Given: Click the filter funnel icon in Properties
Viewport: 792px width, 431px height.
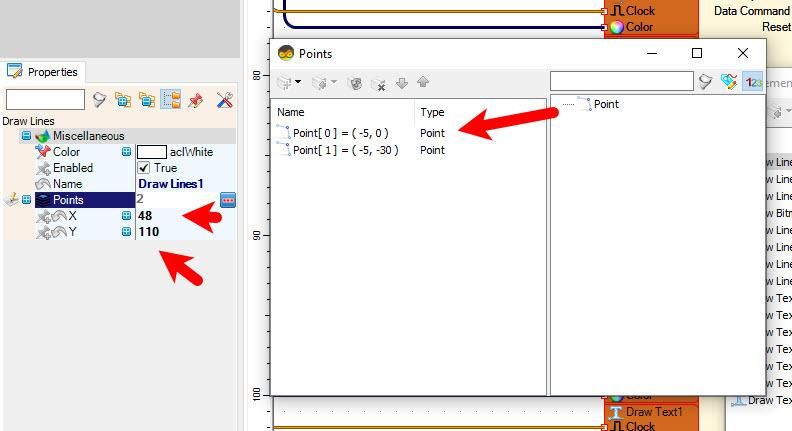Looking at the screenshot, I should pyautogui.click(x=99, y=100).
